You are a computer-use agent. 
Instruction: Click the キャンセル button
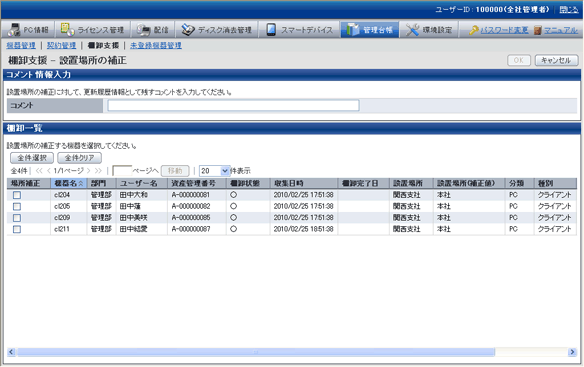tap(556, 60)
